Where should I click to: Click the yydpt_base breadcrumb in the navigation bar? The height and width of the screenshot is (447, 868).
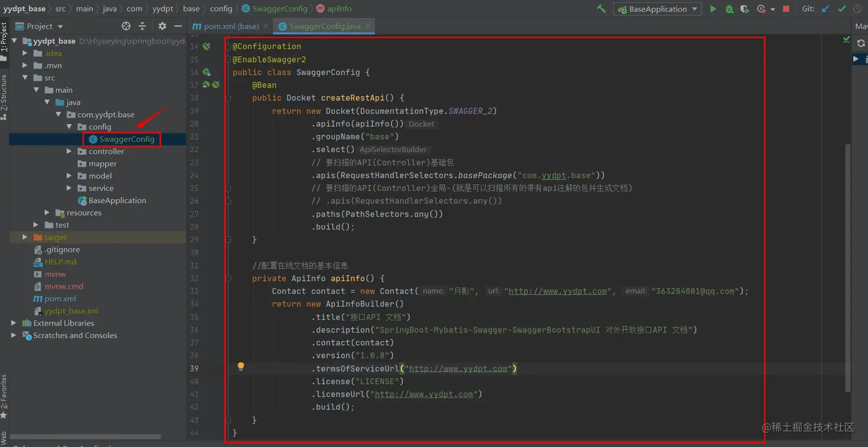click(x=24, y=9)
